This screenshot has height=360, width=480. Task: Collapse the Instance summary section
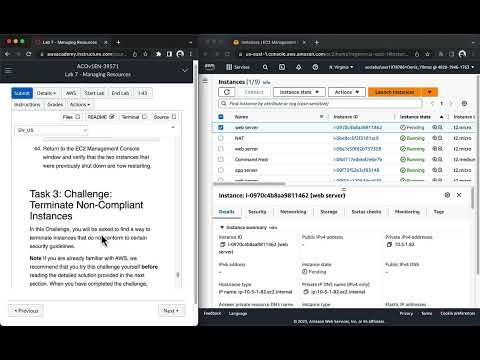click(x=222, y=227)
